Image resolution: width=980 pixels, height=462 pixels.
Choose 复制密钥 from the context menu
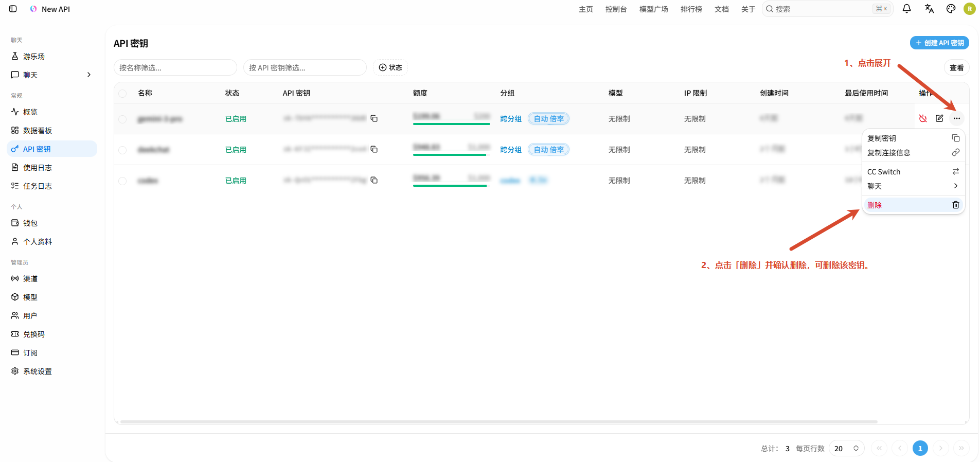[x=913, y=138]
